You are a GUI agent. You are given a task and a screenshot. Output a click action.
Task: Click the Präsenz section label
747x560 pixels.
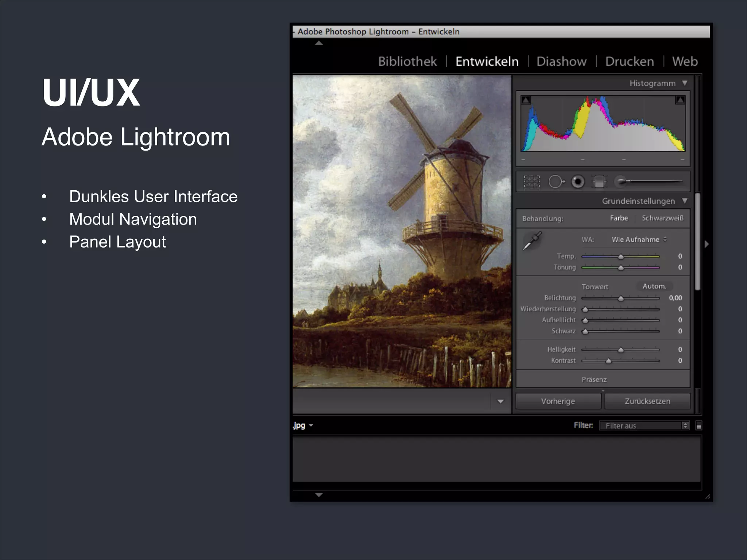pyautogui.click(x=594, y=380)
